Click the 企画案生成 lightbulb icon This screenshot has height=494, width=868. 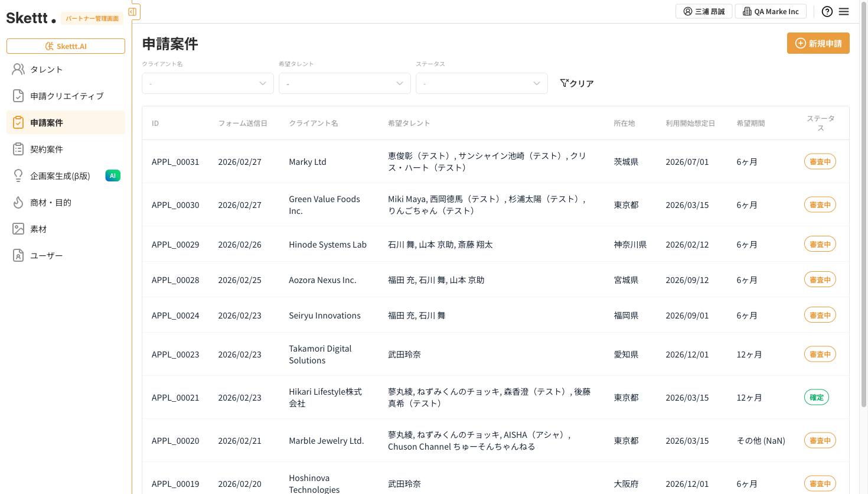tap(18, 175)
